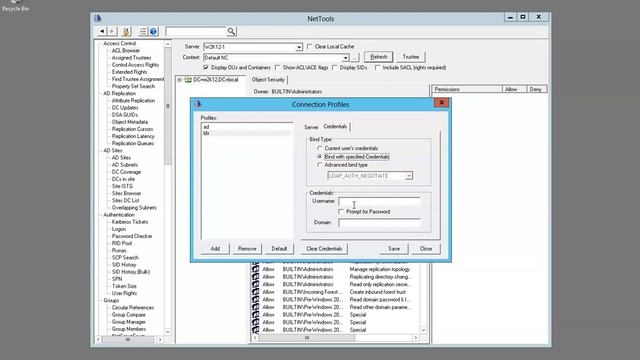Viewport: 640px width, 360px height.
Task: Click the Connection Profiles dialog title icon
Action: tap(198, 104)
